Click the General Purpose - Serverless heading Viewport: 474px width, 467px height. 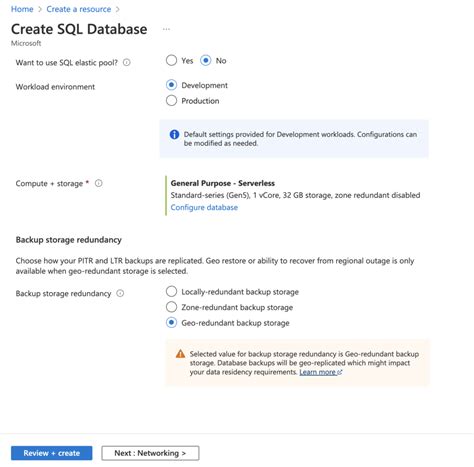223,183
